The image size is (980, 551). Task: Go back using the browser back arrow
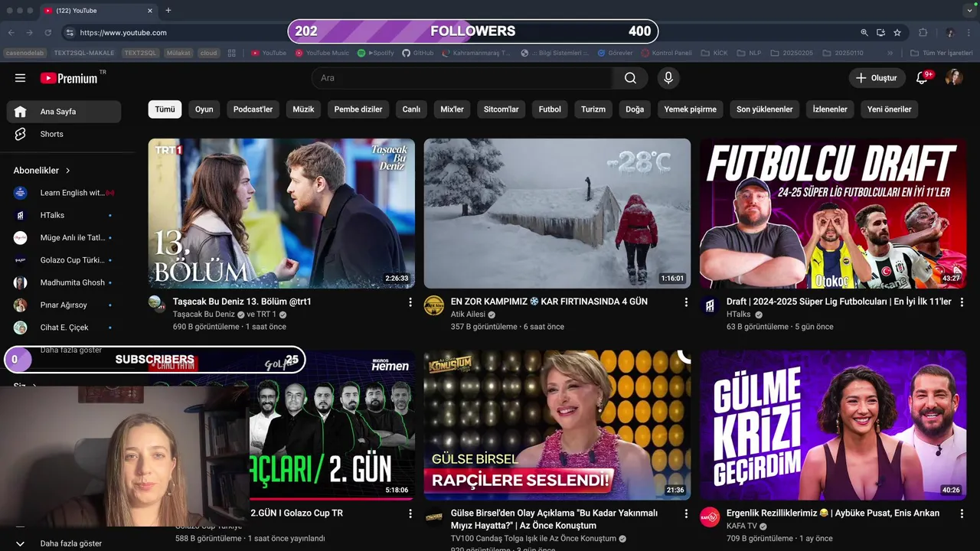point(11,33)
